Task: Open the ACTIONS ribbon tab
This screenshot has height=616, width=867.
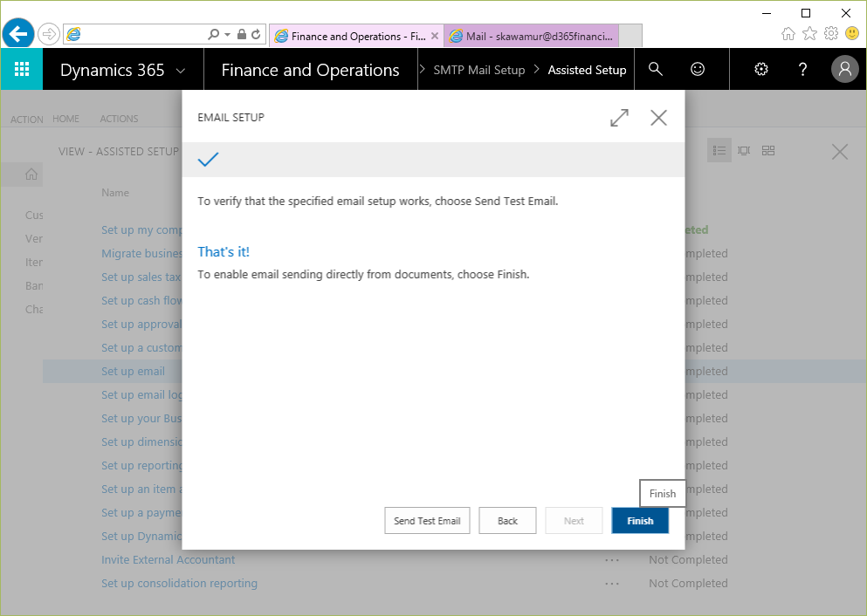Action: point(119,119)
